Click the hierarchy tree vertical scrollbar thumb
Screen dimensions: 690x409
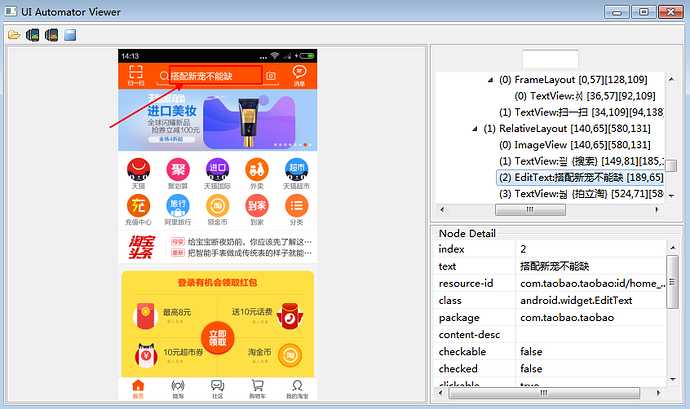671,166
